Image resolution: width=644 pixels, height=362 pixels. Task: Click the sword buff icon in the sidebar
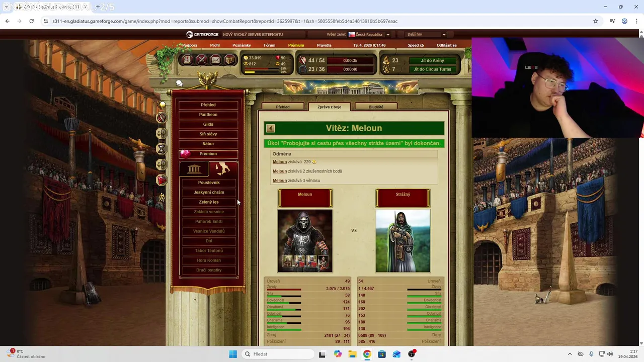162,118
